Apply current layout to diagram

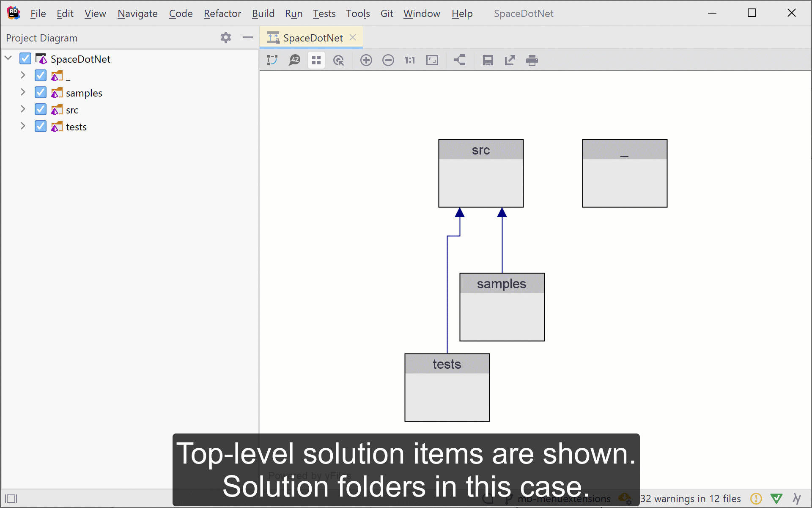(460, 60)
